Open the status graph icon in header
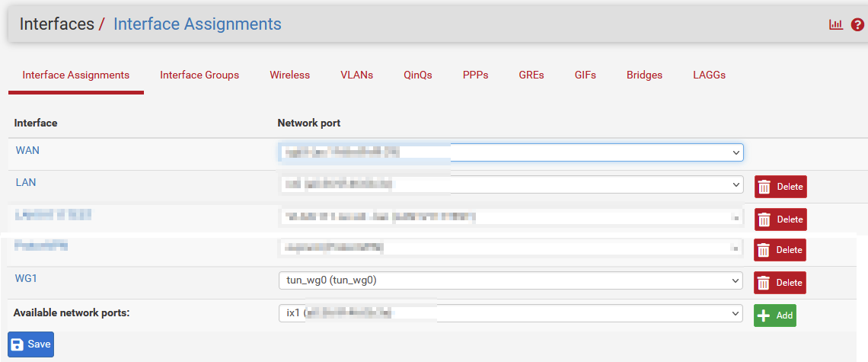This screenshot has width=868, height=362. [x=836, y=24]
